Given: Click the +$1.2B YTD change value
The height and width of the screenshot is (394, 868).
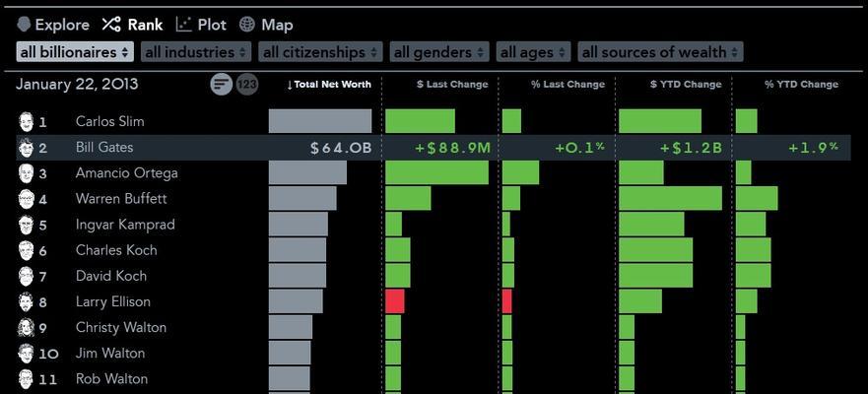Looking at the screenshot, I should (691, 149).
